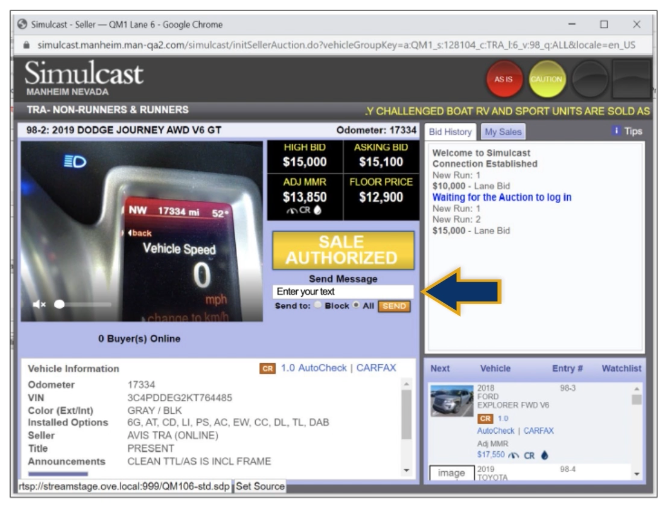
Task: Click the rtsp stream source field
Action: [x=124, y=486]
